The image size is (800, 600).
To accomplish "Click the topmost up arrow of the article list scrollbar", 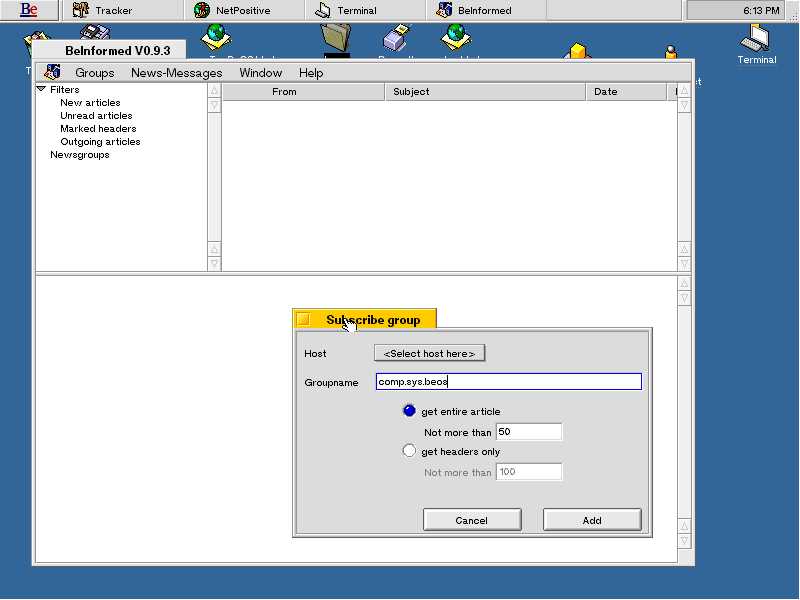I will 684,91.
